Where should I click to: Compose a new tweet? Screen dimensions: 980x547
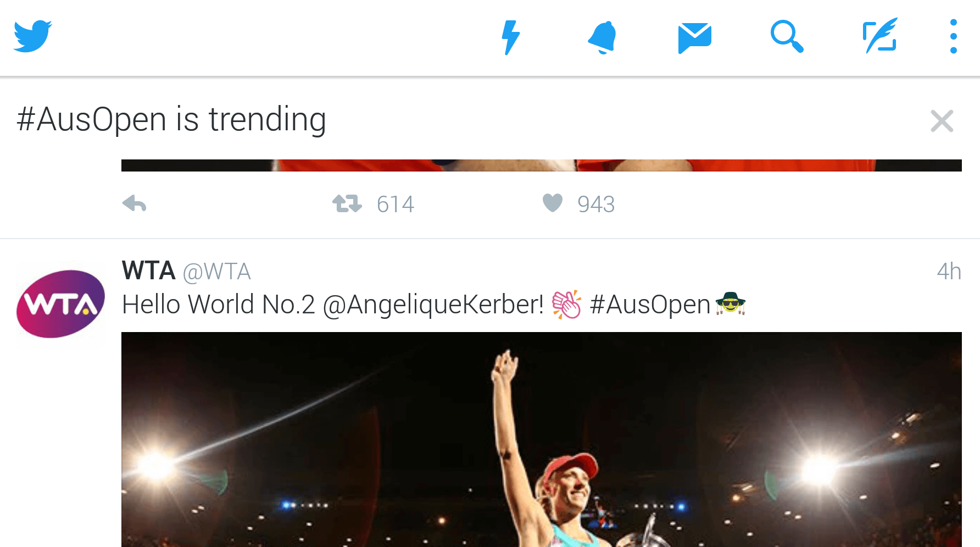(x=879, y=36)
